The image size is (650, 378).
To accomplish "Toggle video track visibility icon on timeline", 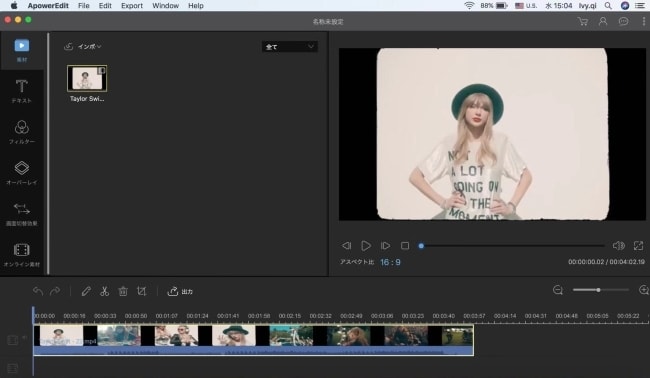I will pos(12,340).
